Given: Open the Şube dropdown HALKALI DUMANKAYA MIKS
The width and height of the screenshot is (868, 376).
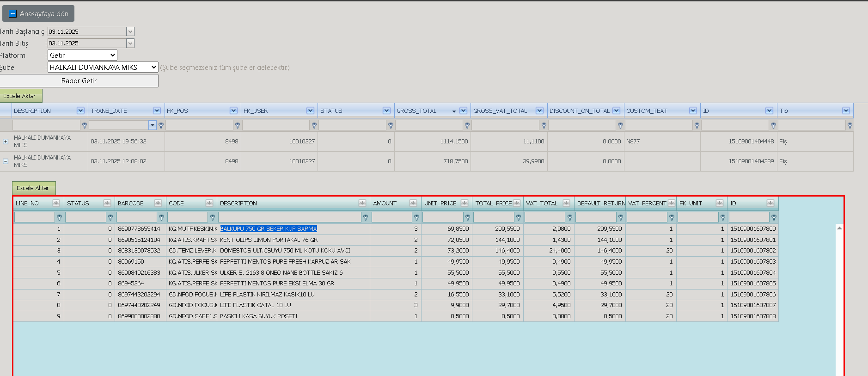Looking at the screenshot, I should (103, 67).
